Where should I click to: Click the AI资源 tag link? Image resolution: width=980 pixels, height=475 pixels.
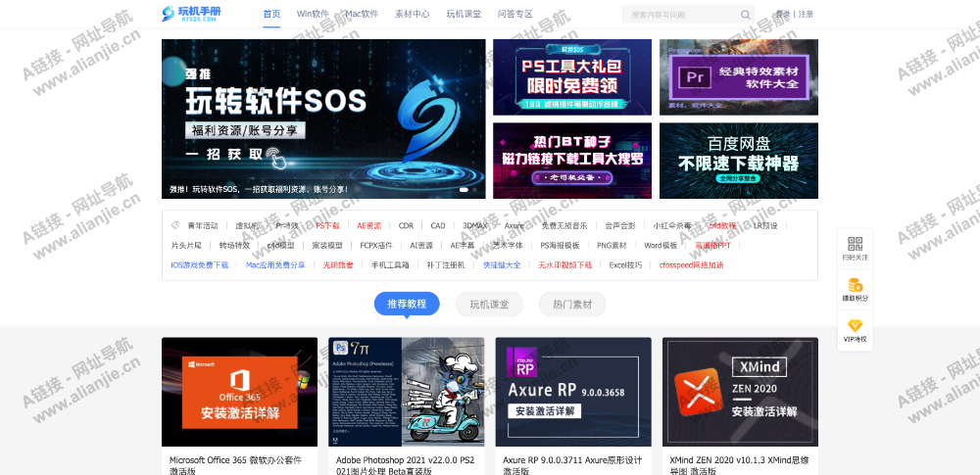click(x=421, y=246)
